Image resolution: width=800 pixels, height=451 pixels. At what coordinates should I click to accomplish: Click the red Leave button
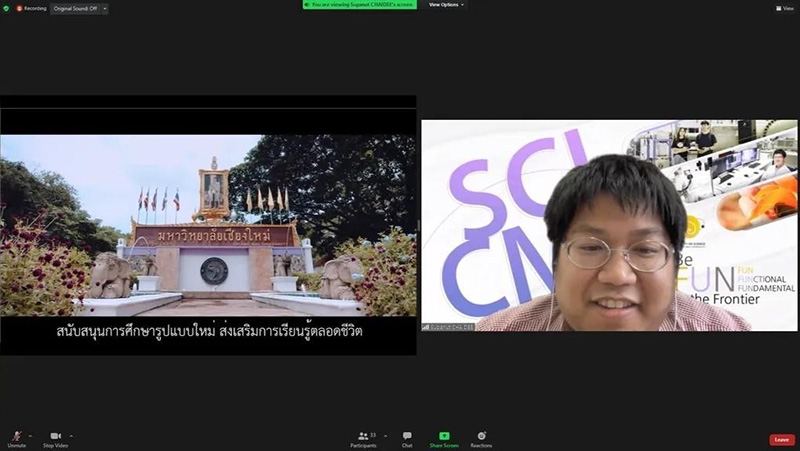(782, 440)
